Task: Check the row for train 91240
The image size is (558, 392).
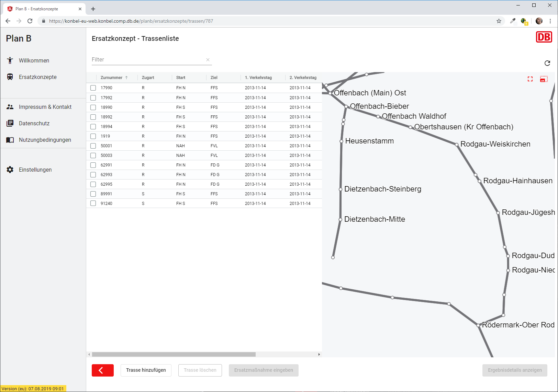Action: [93, 204]
